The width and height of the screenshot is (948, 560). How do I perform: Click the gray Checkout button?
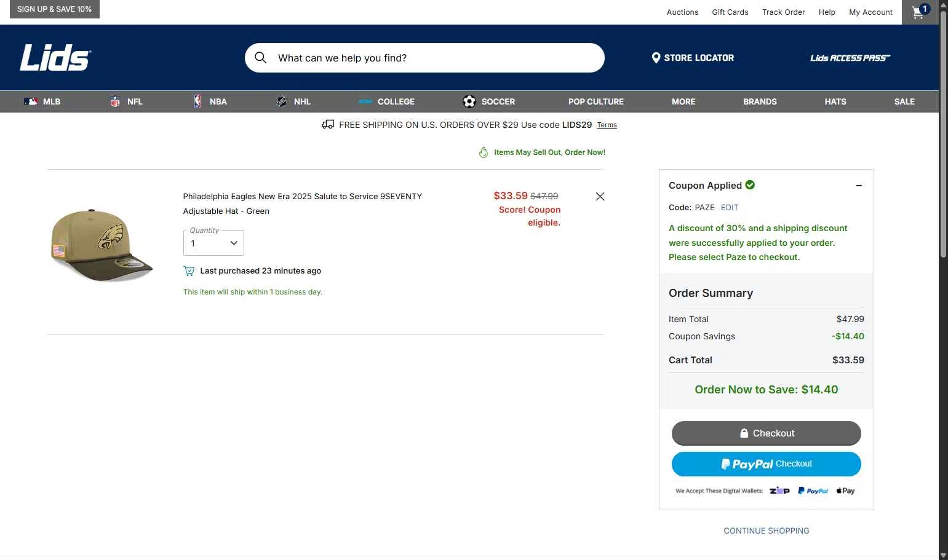[x=766, y=433]
